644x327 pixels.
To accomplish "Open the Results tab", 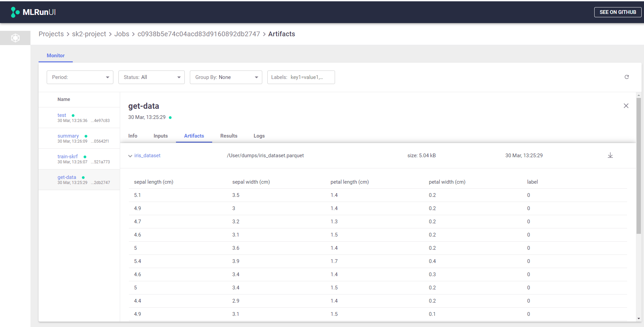I will tap(229, 136).
